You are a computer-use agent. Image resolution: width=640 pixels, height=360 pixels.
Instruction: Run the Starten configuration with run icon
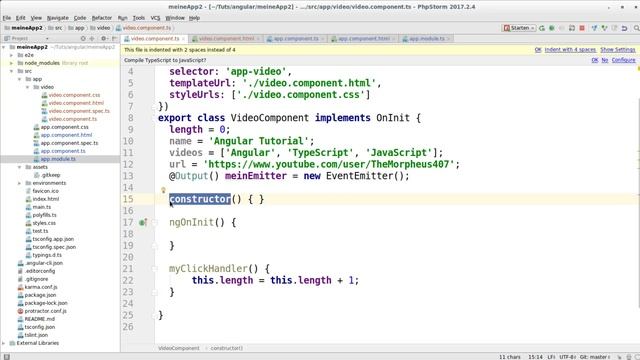coord(542,28)
